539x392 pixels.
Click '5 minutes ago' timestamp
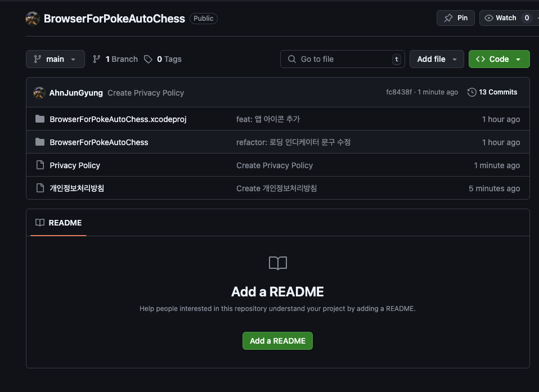pos(495,188)
